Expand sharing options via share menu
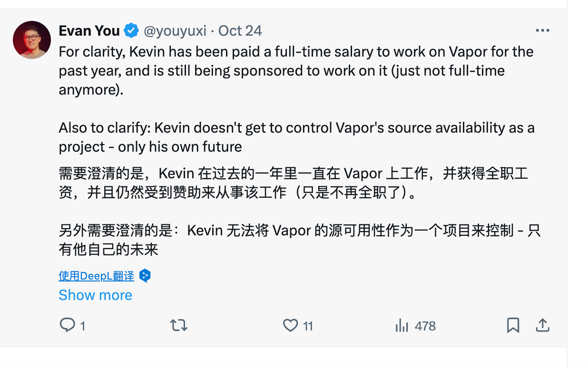 543,325
